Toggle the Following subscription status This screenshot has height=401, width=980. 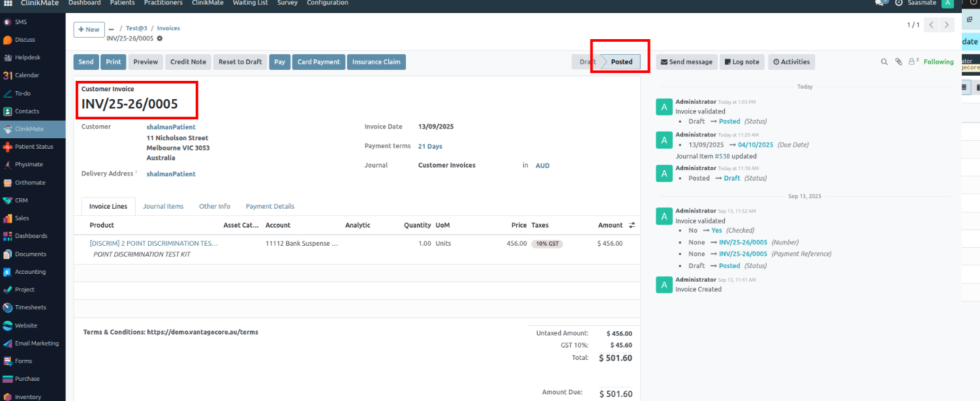click(938, 62)
